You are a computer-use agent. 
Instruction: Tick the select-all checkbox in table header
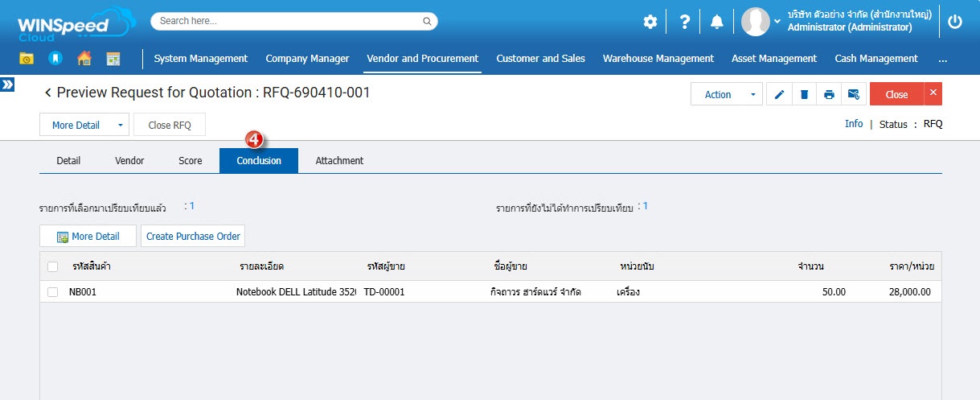pos(53,266)
